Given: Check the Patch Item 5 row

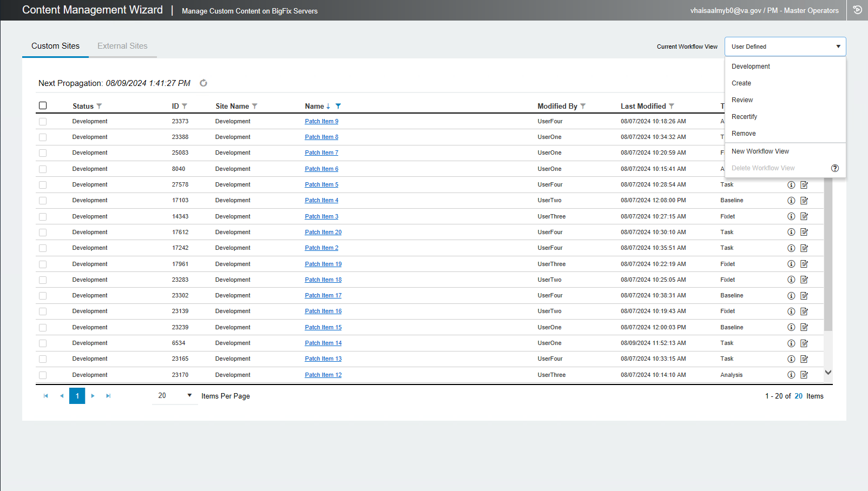Looking at the screenshot, I should coord(43,185).
